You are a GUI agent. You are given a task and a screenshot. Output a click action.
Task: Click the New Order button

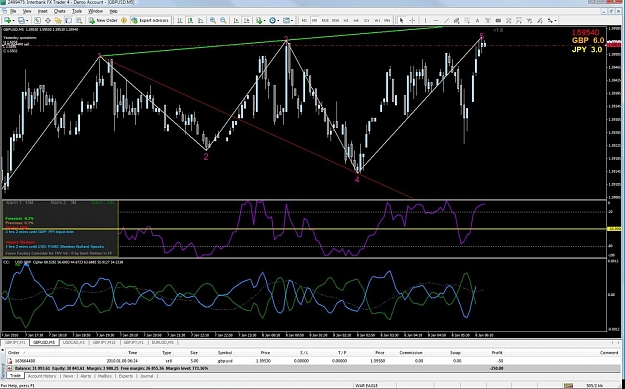tap(103, 20)
